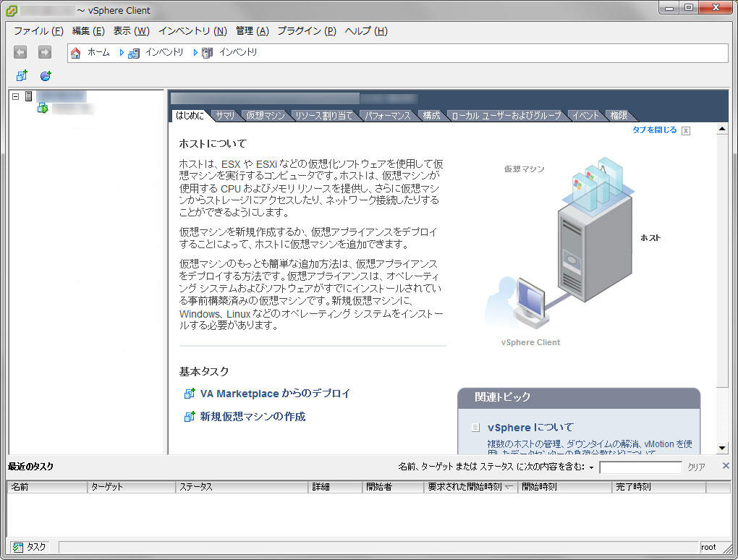This screenshot has height=560, width=738.
Task: Open the ヘルプ menu
Action: click(366, 31)
